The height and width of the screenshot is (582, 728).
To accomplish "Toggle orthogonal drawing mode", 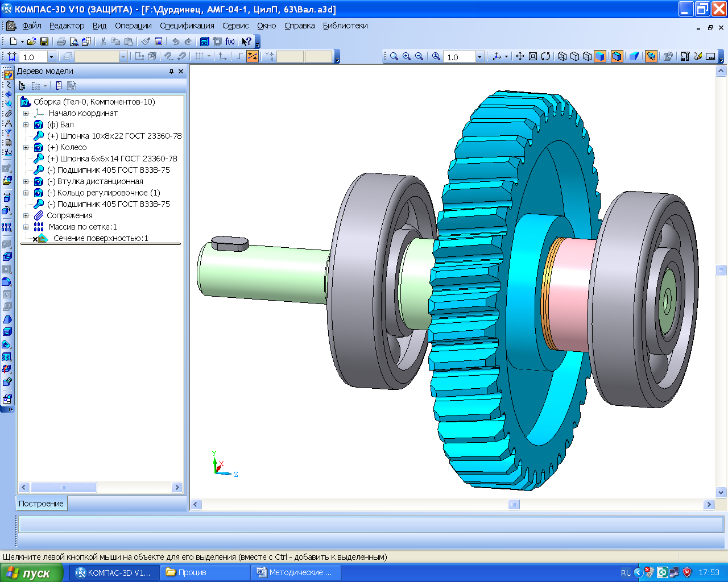I will pyautogui.click(x=239, y=56).
